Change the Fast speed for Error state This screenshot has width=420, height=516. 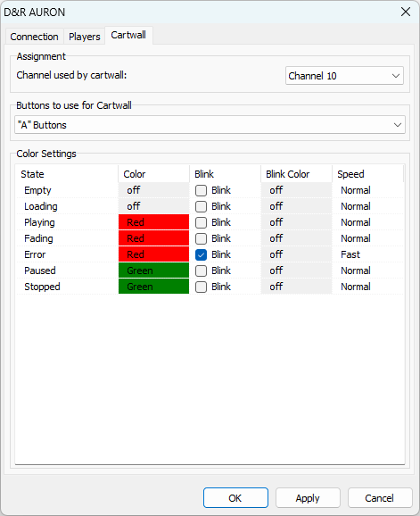[367, 254]
